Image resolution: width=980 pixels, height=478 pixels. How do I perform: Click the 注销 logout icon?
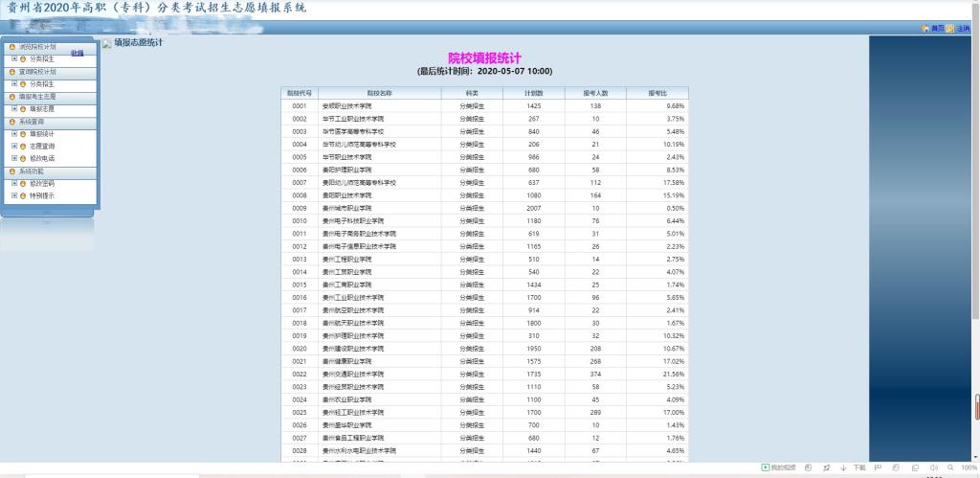(950, 29)
